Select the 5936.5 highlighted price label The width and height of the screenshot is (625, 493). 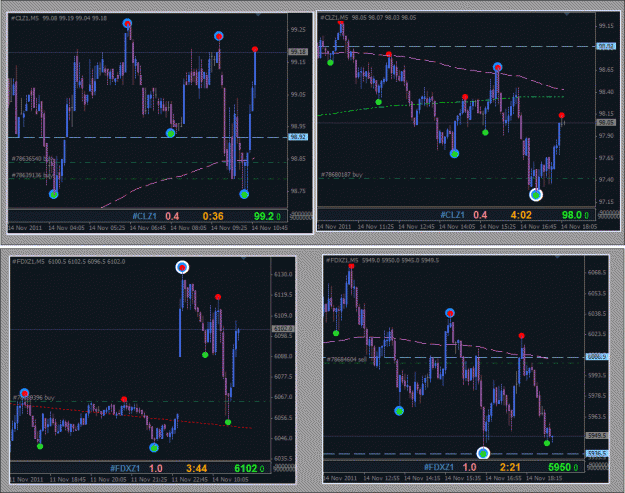tap(596, 454)
